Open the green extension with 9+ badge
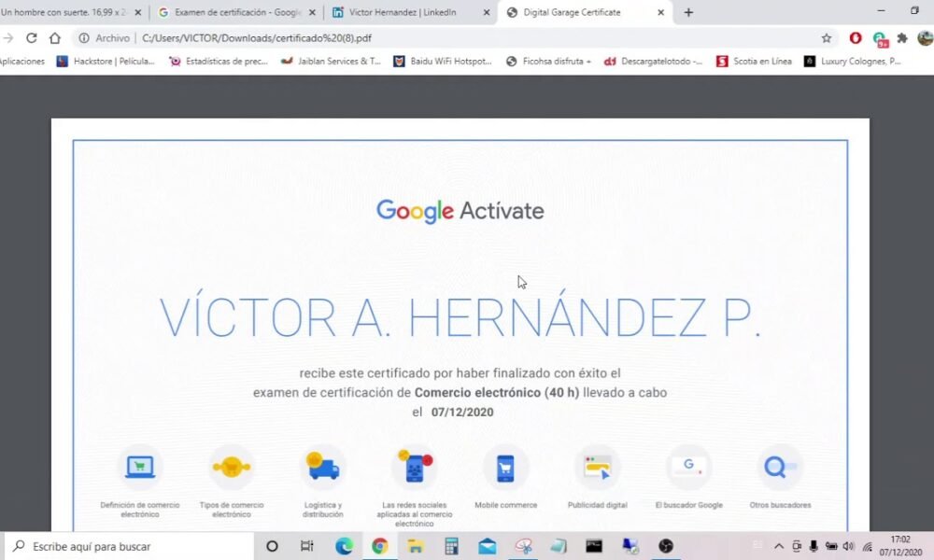Image resolution: width=934 pixels, height=560 pixels. pyautogui.click(x=878, y=39)
